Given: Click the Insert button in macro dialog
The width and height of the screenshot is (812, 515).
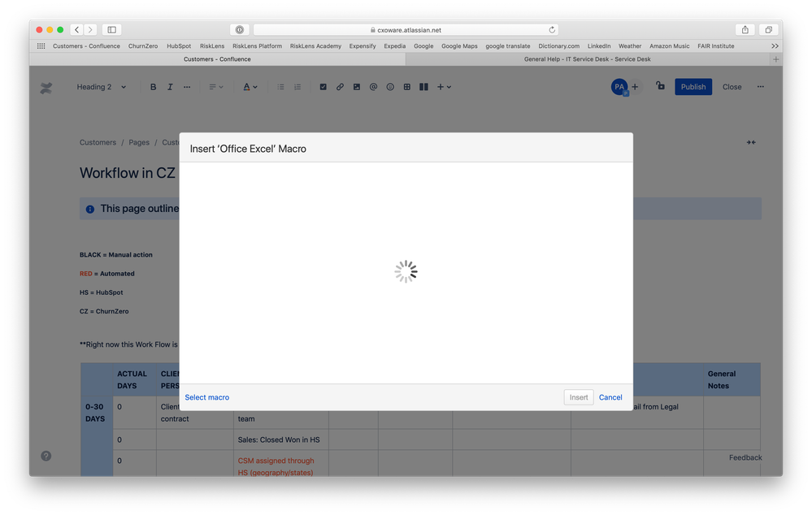Looking at the screenshot, I should point(579,397).
